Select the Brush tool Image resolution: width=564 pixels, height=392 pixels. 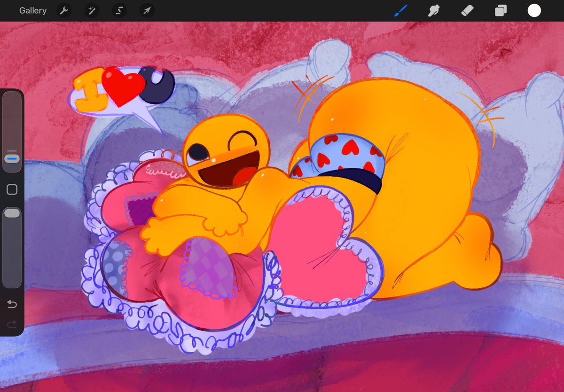click(x=400, y=10)
